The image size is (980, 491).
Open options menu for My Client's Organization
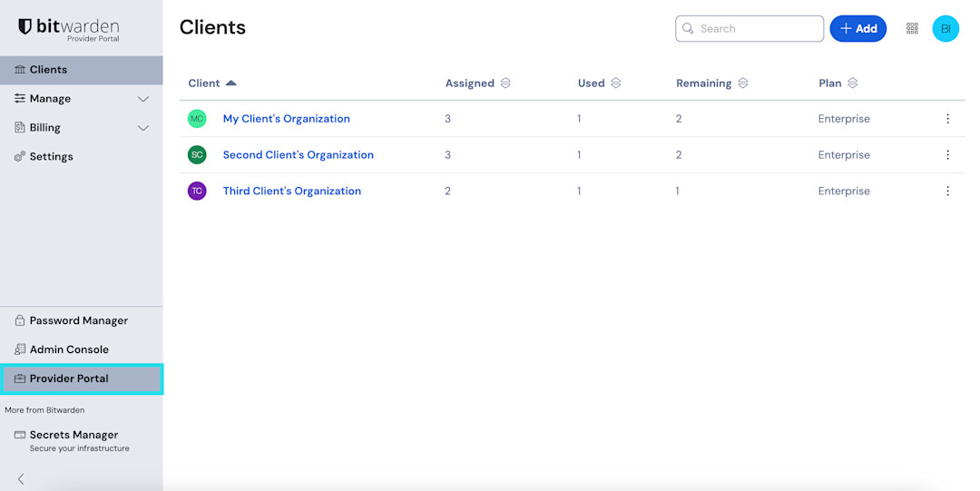[947, 119]
